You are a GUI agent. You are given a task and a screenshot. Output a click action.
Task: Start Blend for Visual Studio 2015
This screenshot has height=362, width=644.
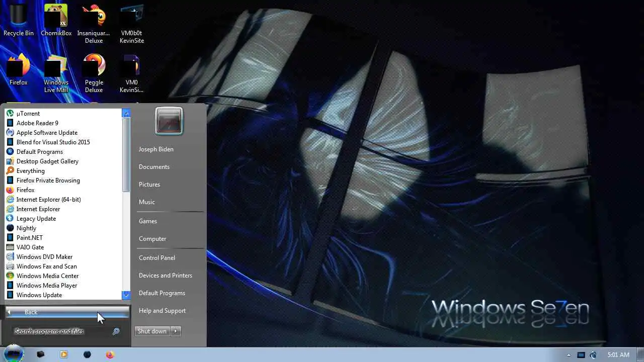click(63, 142)
